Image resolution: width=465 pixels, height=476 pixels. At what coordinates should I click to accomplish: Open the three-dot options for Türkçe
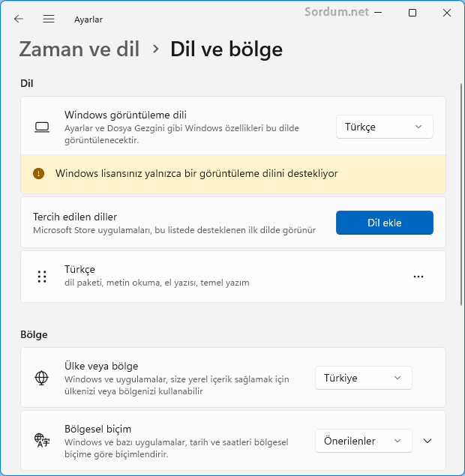pos(418,277)
